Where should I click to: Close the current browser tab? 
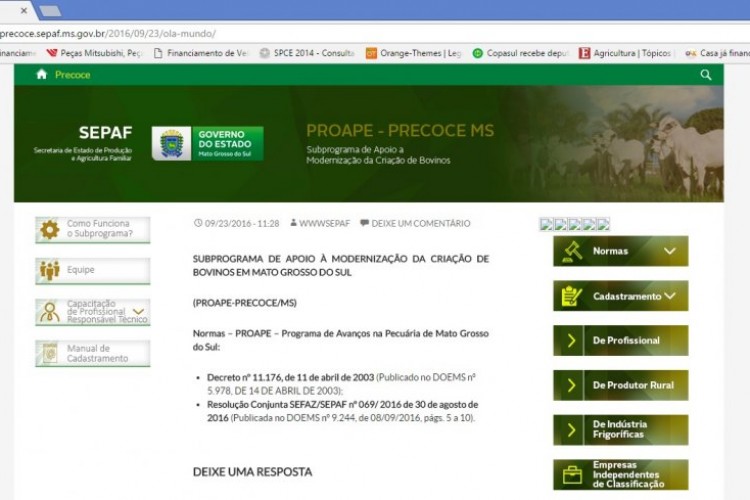tap(23, 10)
